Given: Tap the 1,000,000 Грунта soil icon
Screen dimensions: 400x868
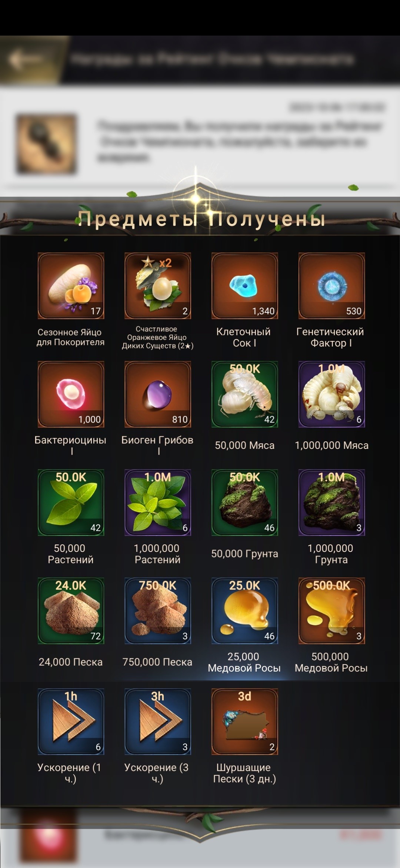Looking at the screenshot, I should point(332,502).
